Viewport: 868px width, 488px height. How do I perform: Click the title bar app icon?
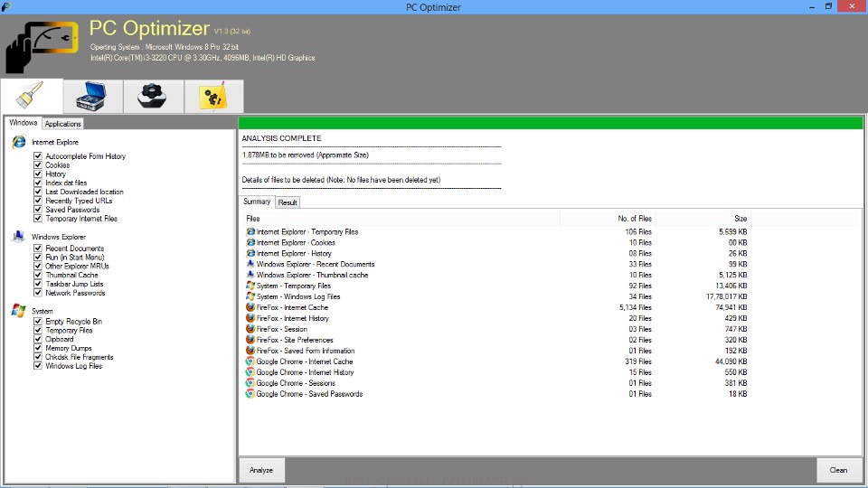(x=6, y=6)
